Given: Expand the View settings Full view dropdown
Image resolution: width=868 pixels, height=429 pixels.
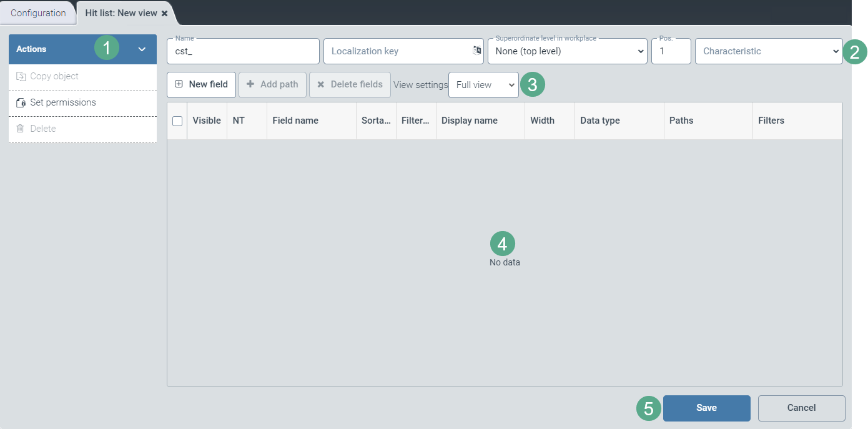Looking at the screenshot, I should coord(483,85).
